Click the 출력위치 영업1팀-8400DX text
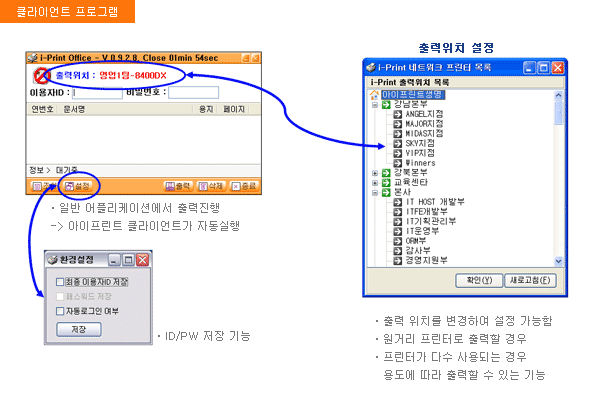 coord(111,76)
